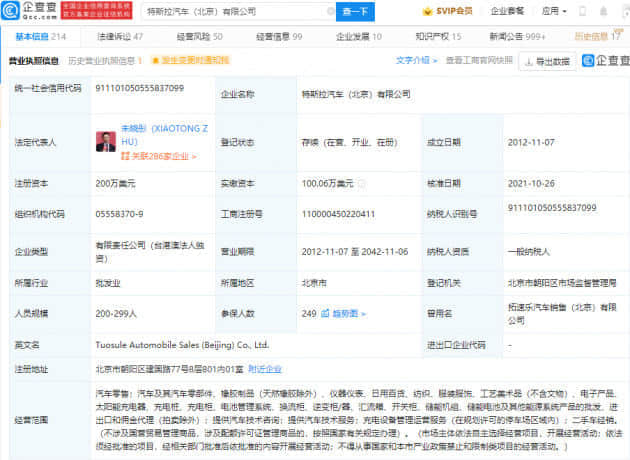630x460 pixels.
Task: Open the SVIP会员 membership link
Action: click(448, 11)
